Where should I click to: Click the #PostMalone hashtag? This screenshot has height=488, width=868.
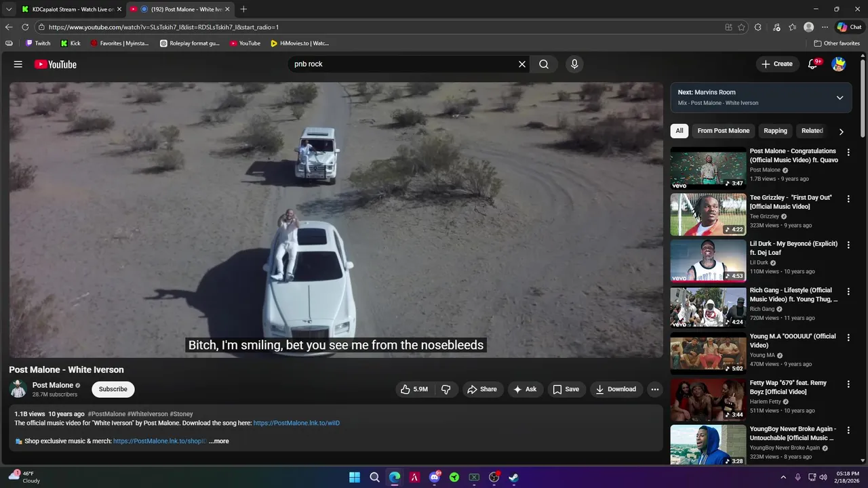pyautogui.click(x=106, y=413)
